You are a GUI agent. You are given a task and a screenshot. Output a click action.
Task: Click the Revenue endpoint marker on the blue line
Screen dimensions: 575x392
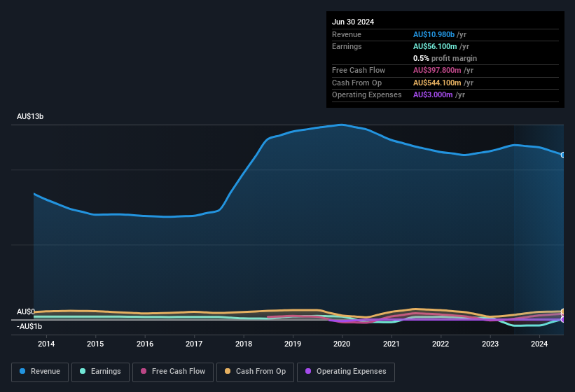pyautogui.click(x=563, y=155)
